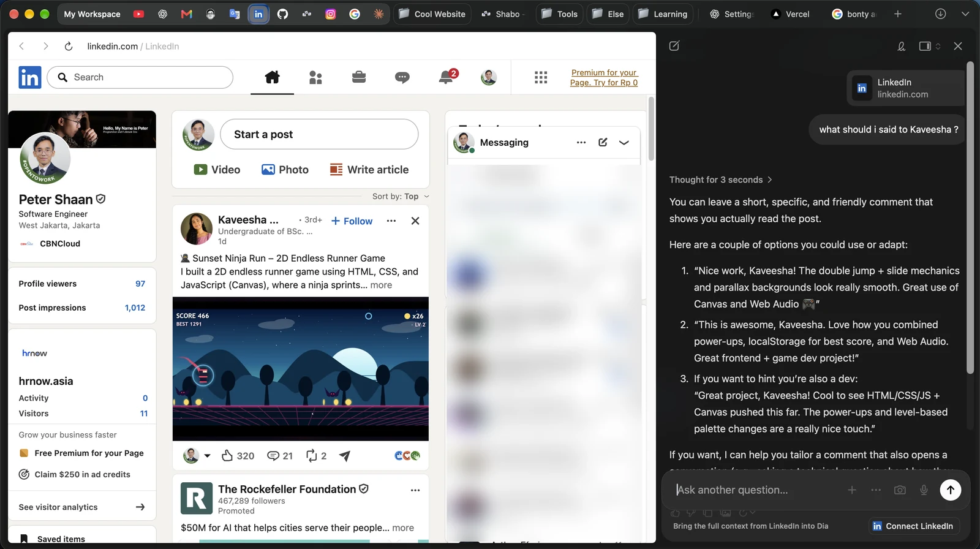Focus the LinkedIn Search field

[140, 77]
